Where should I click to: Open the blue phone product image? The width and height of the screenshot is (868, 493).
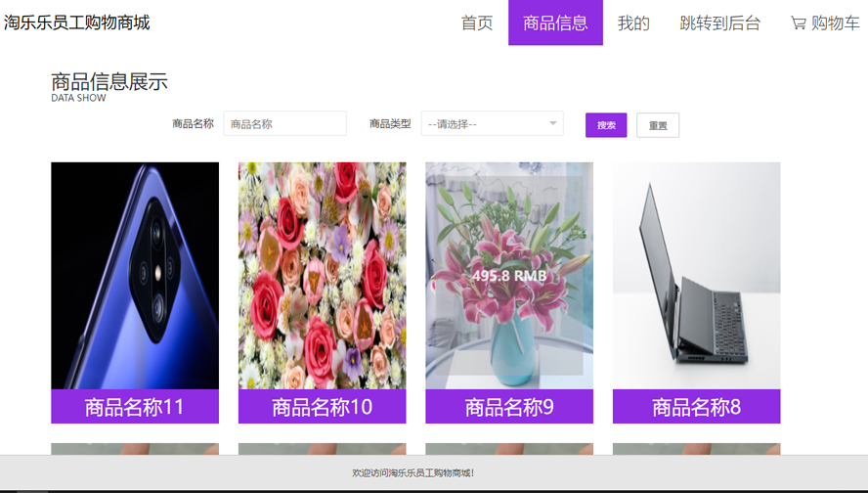point(135,275)
